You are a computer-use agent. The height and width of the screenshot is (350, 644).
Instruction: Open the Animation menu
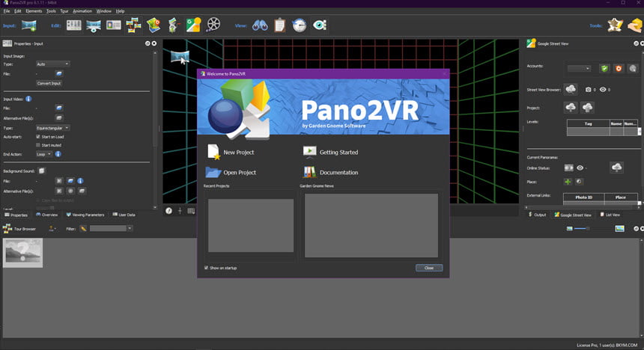pyautogui.click(x=82, y=11)
